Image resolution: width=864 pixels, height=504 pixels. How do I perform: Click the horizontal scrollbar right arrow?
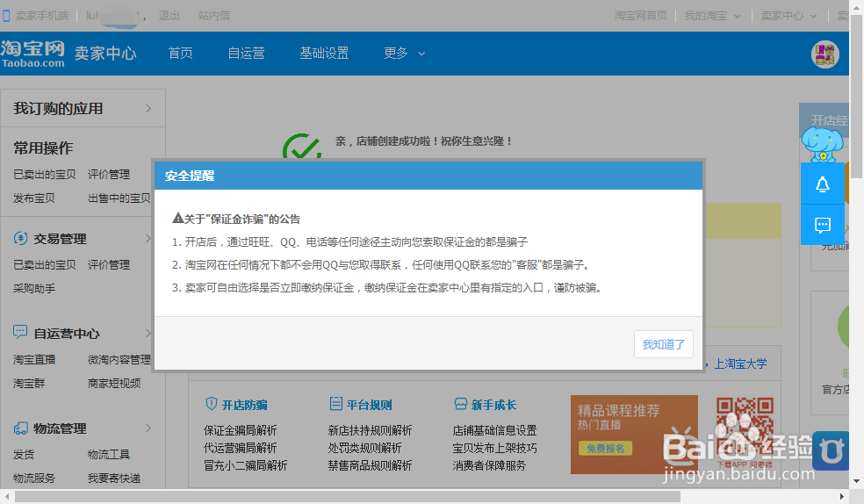pos(842,497)
